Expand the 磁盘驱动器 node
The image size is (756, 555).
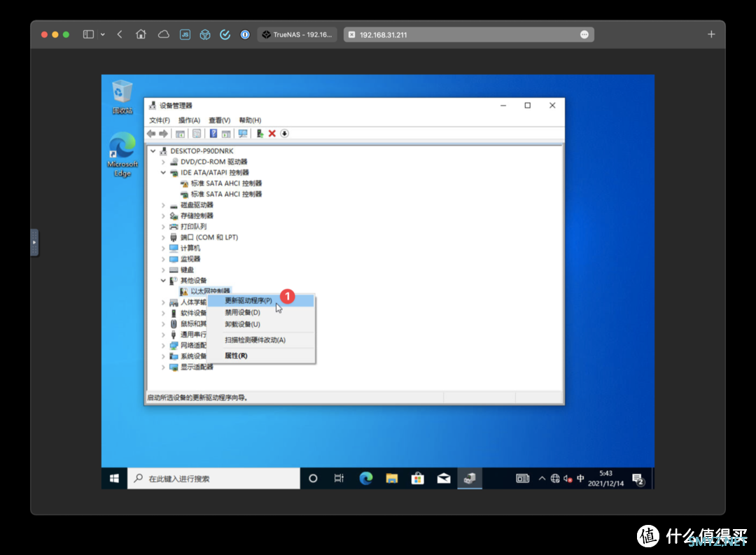[163, 205]
